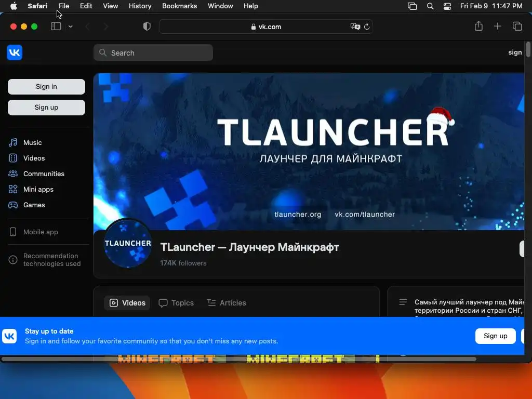Open the Apple menu
532x399 pixels.
(x=14, y=6)
